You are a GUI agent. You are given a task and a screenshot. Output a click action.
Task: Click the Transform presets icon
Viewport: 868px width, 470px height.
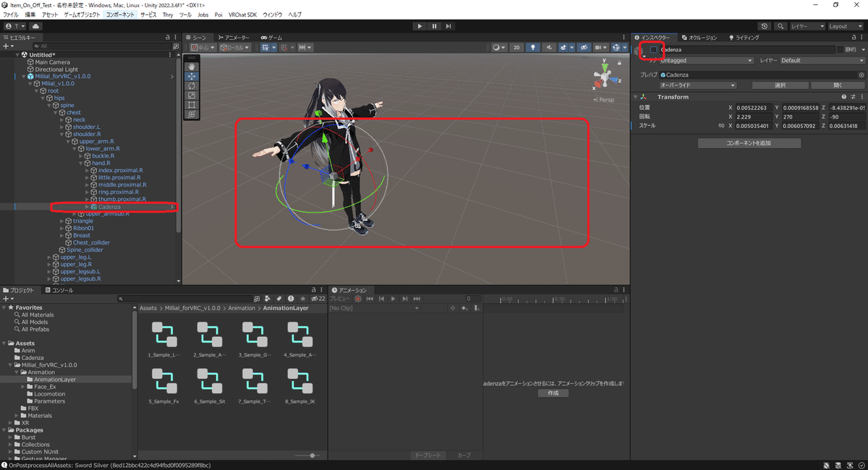click(x=853, y=97)
